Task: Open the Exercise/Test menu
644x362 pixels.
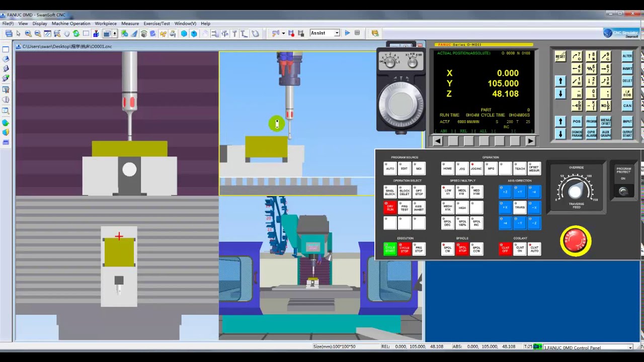Action: [x=156, y=24]
